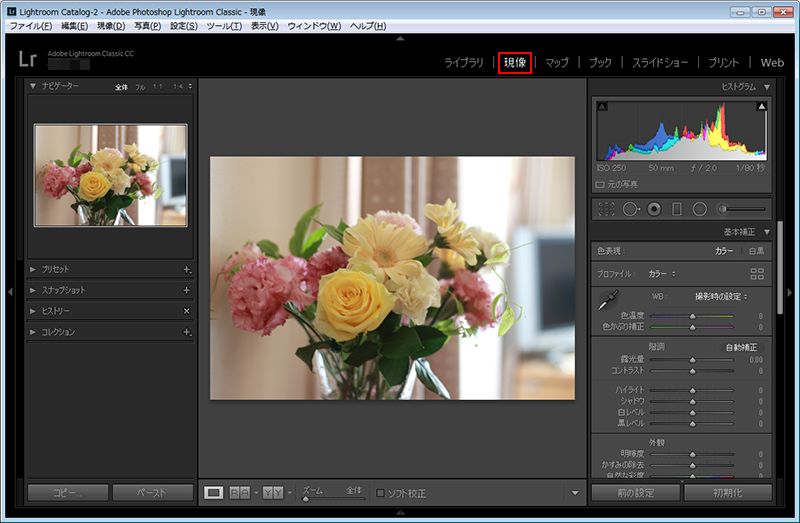
Task: Collapse the ナビゲーター panel
Action: click(33, 86)
